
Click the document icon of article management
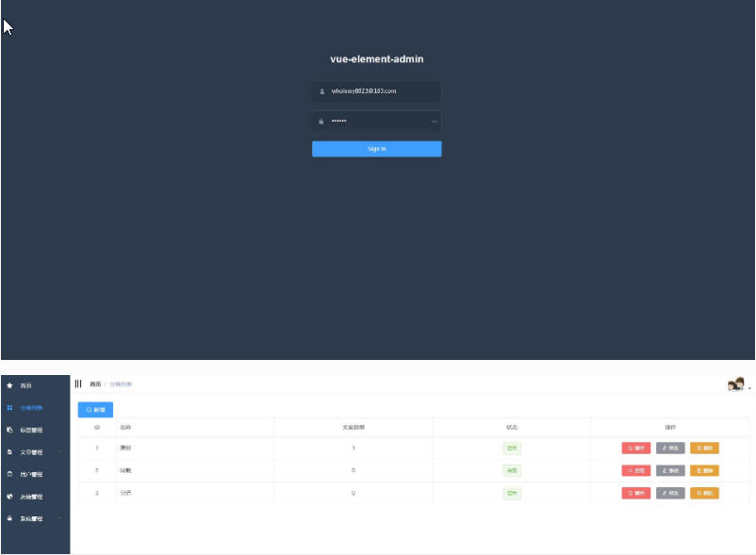[9, 452]
